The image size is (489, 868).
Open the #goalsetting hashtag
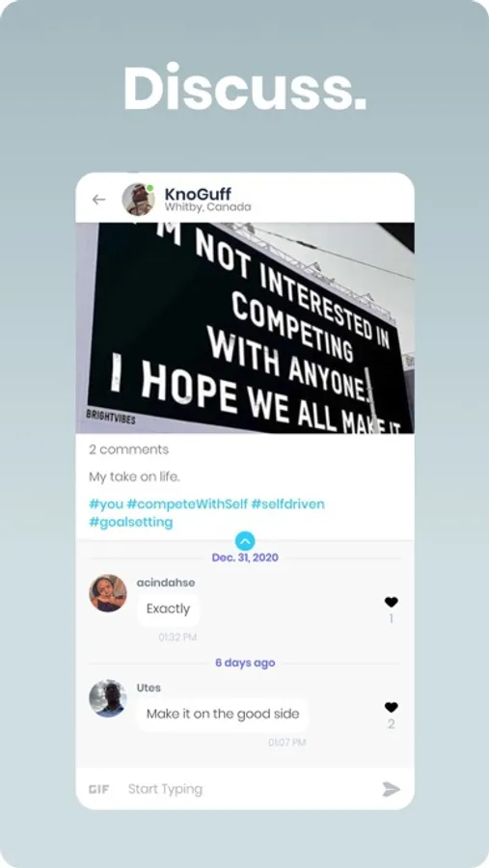tap(131, 522)
